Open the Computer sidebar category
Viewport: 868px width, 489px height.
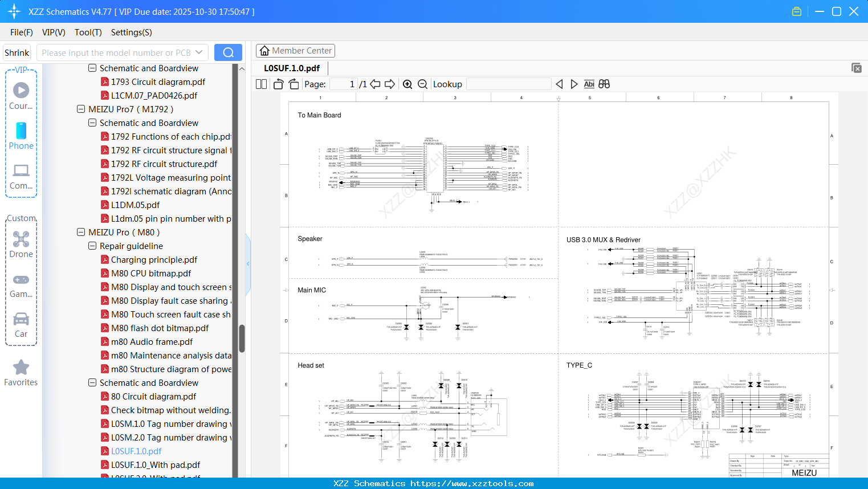(x=21, y=176)
